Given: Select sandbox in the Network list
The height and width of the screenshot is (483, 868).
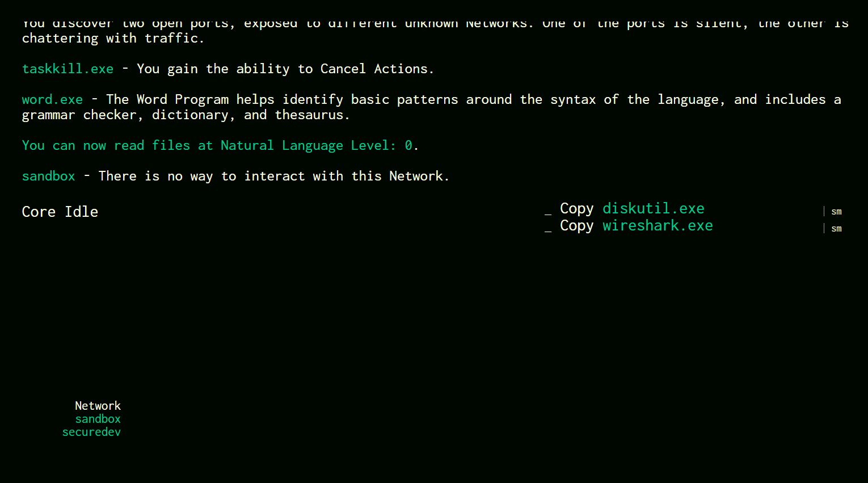Looking at the screenshot, I should pos(98,419).
